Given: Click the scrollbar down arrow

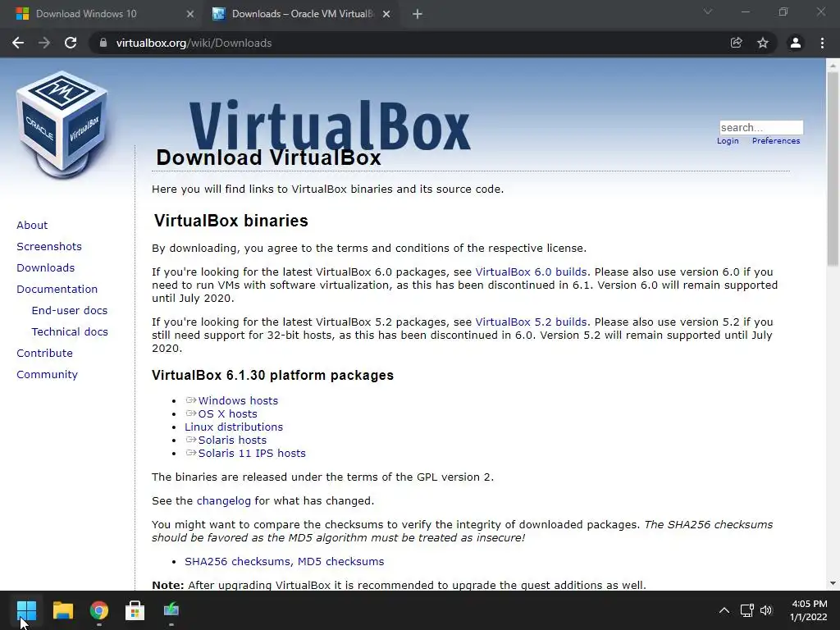Looking at the screenshot, I should point(833,583).
